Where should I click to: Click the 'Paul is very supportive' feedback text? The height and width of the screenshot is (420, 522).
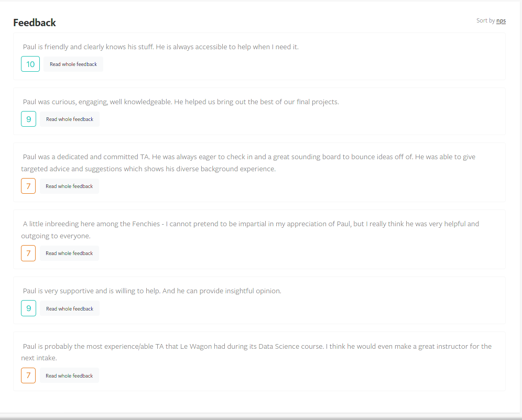coord(152,291)
